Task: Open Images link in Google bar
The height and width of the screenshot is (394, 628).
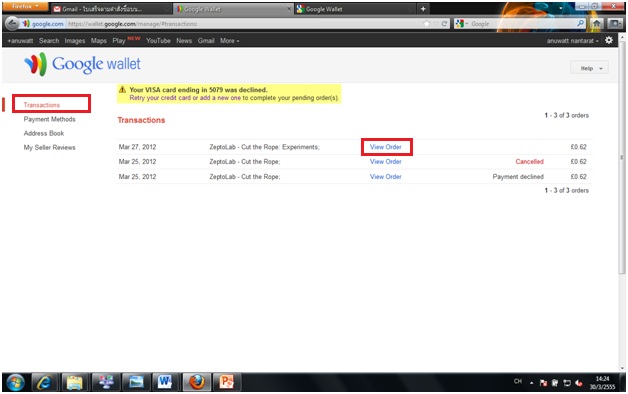Action: tap(75, 40)
